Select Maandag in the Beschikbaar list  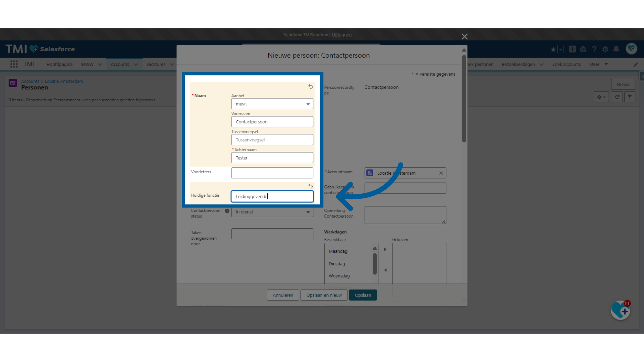[x=338, y=251]
